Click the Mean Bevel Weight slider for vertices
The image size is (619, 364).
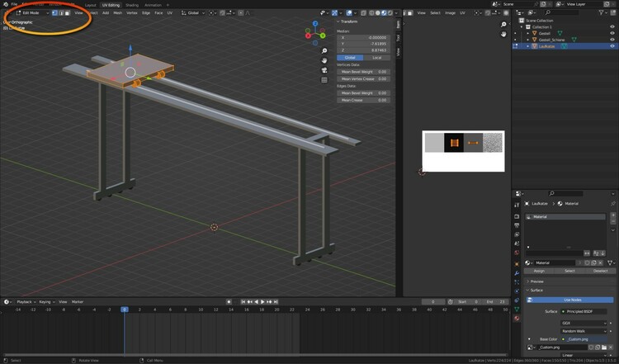tap(364, 72)
